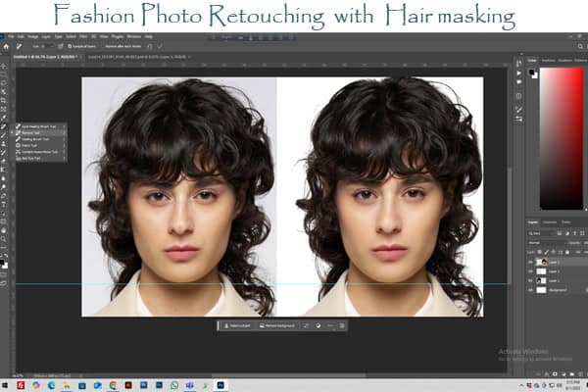Select the Move tool in toolbar
Image resolution: width=588 pixels, height=392 pixels.
(4, 66)
